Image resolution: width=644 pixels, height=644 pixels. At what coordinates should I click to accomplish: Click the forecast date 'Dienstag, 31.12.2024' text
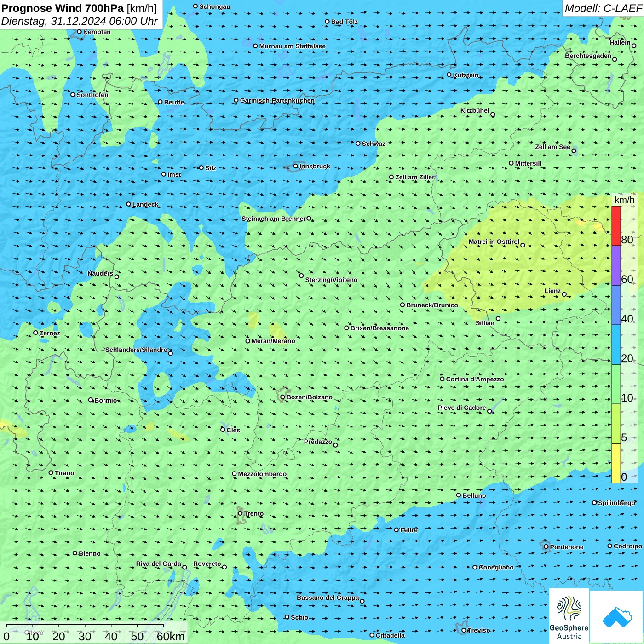point(54,21)
